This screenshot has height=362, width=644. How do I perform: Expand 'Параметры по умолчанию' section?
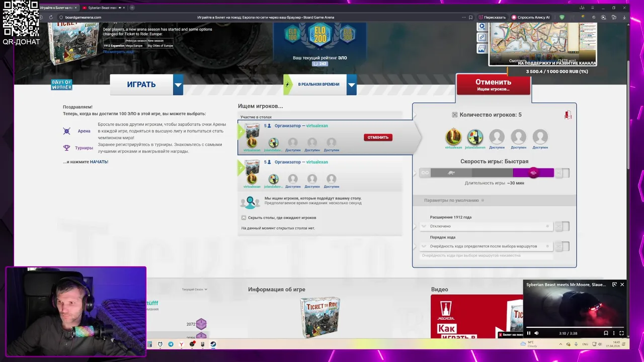click(x=494, y=200)
